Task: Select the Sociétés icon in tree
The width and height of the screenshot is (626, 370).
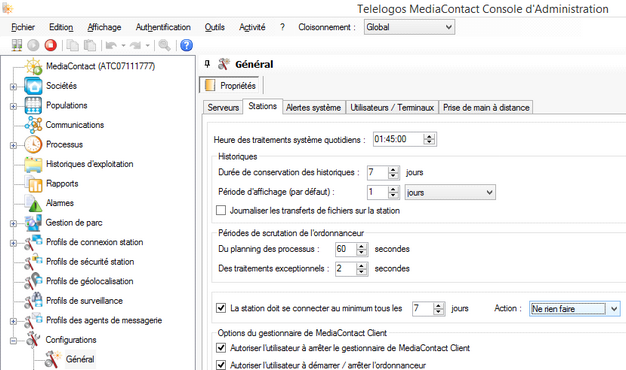Action: (x=33, y=86)
